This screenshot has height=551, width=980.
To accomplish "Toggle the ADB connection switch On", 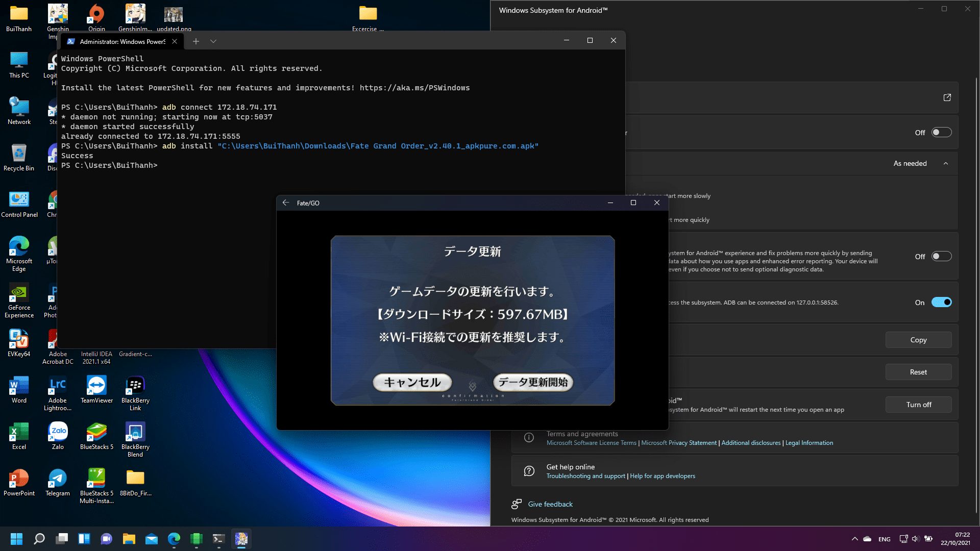I will click(x=941, y=302).
